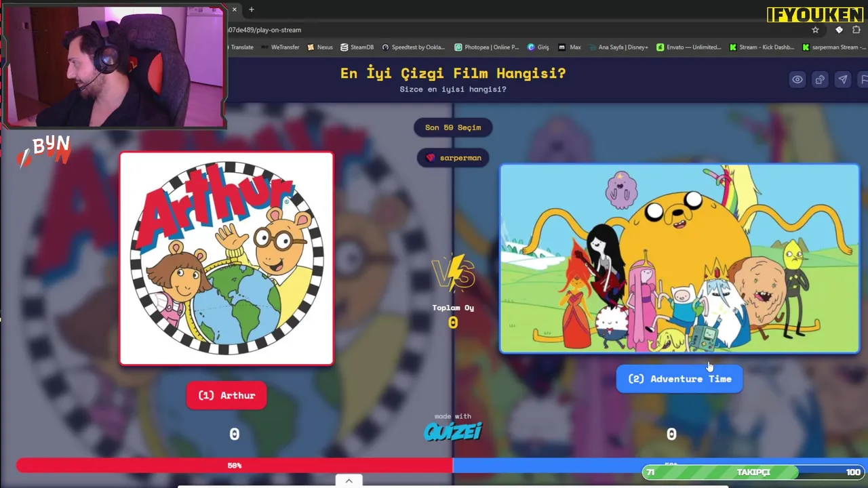868x488 pixels.
Task: Click the red Arthur vote percentage bar
Action: pos(235,466)
